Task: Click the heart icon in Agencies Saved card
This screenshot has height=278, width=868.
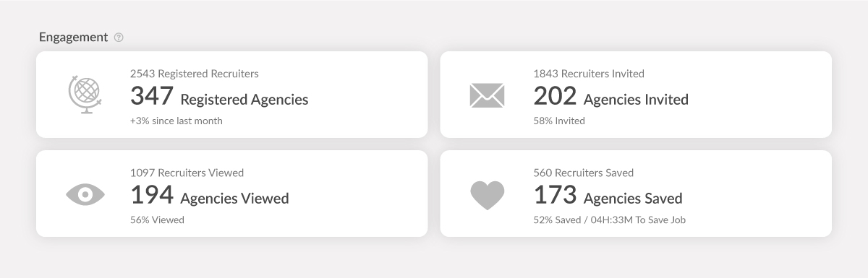Action: point(488,195)
